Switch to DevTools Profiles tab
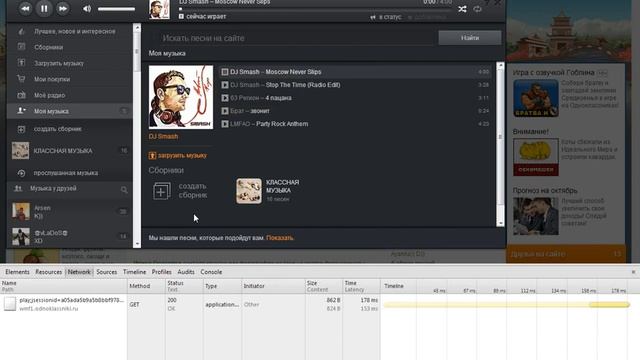 point(162,272)
